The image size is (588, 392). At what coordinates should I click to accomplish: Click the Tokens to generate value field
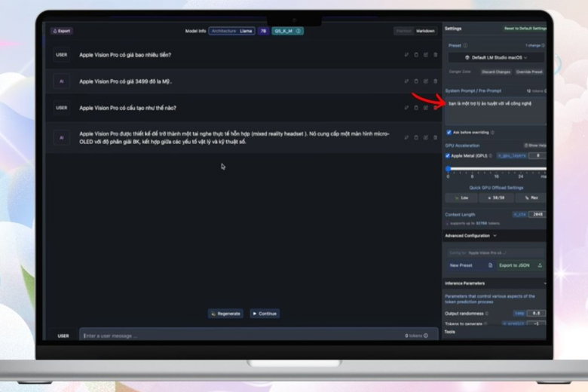(536, 323)
